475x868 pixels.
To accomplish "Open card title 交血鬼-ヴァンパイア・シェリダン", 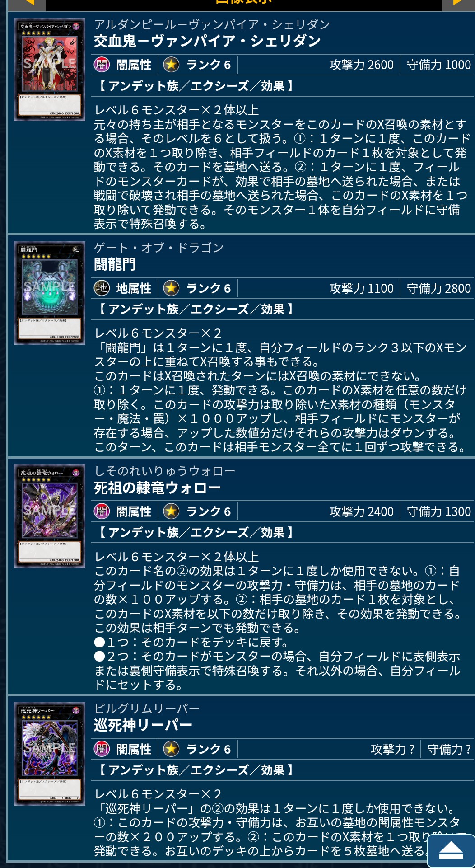I will pos(207,41).
